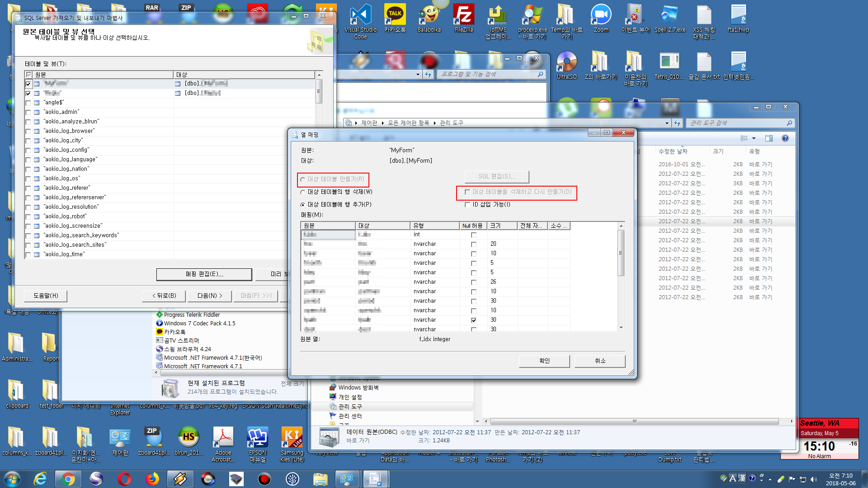Expand the arrow after 모든 제어판 항목 in breadcrumb
This screenshot has height=488, width=868.
[x=434, y=123]
